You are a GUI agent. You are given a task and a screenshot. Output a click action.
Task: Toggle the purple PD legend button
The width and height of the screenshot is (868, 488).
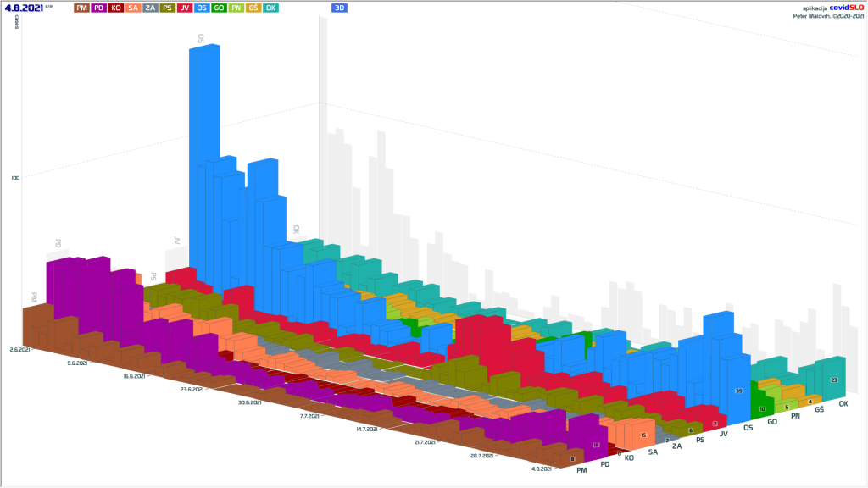pyautogui.click(x=99, y=8)
